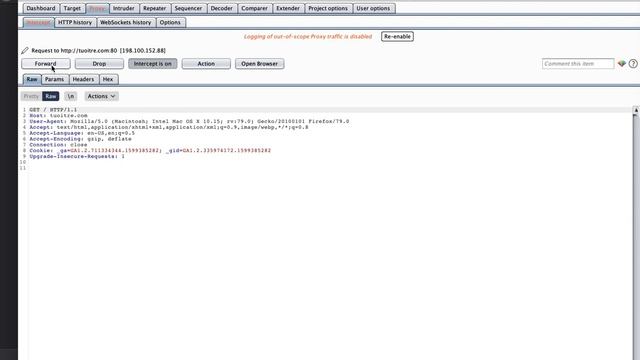
Task: Click the Comment this item field
Action: [578, 64]
